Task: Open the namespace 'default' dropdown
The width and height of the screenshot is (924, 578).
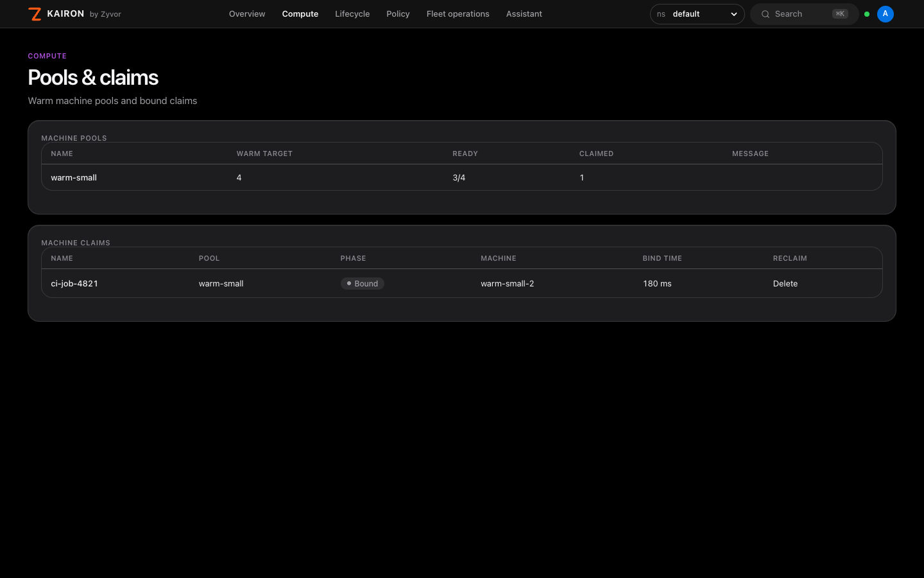Action: (x=697, y=14)
